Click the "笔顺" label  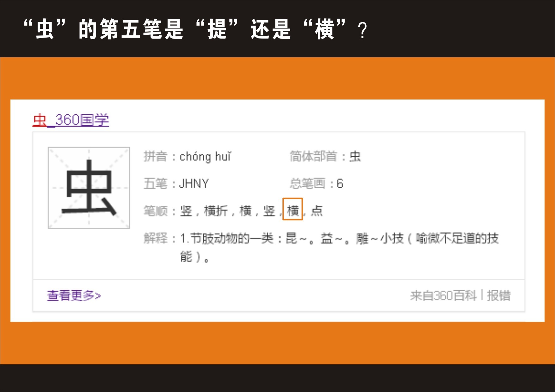click(x=155, y=211)
